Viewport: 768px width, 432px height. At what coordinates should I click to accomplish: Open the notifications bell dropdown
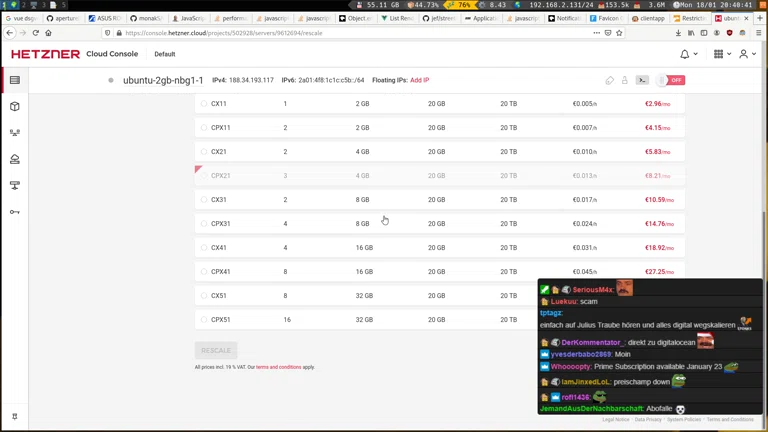(x=688, y=54)
